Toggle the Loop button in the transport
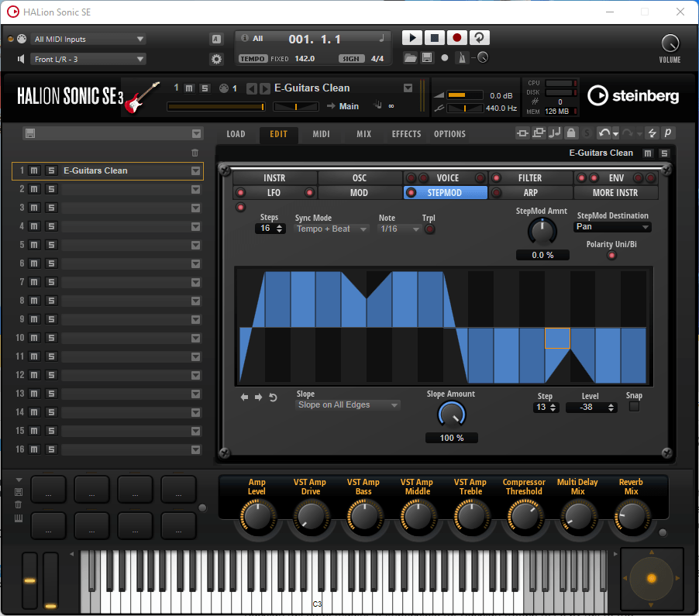699x616 pixels. pos(479,38)
